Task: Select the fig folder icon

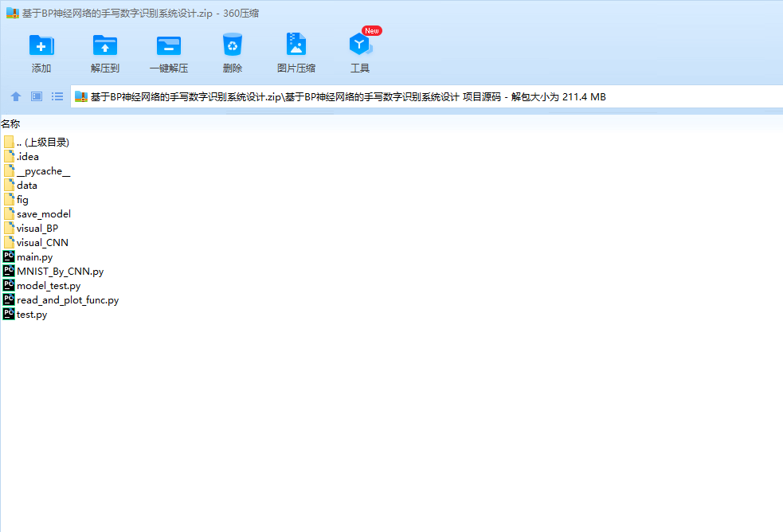Action: pos(9,199)
